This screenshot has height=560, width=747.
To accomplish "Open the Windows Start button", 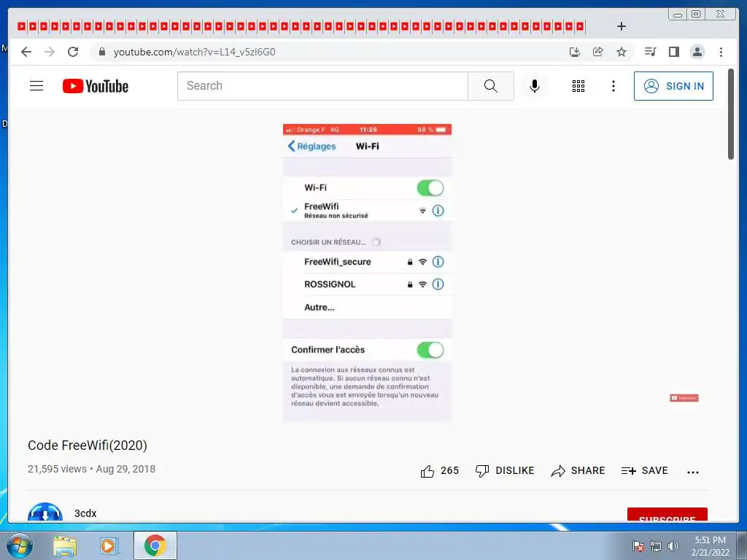I will click(x=19, y=545).
